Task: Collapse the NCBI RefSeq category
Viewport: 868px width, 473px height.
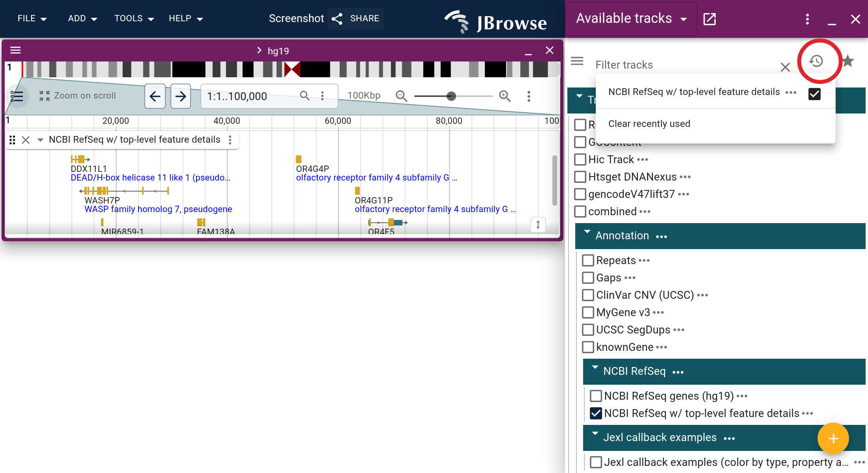Action: (595, 368)
